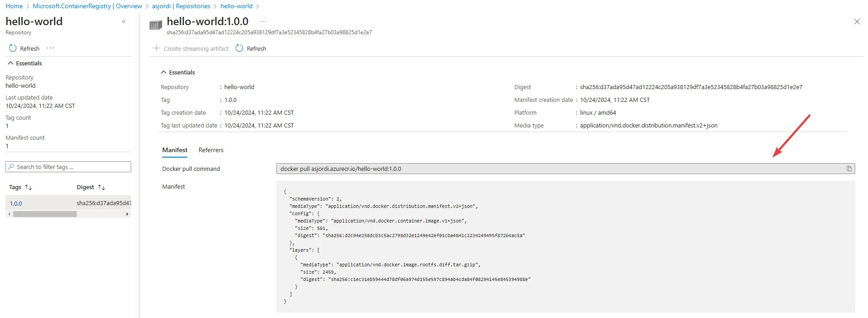Click the Platform value linux / amd64

598,112
